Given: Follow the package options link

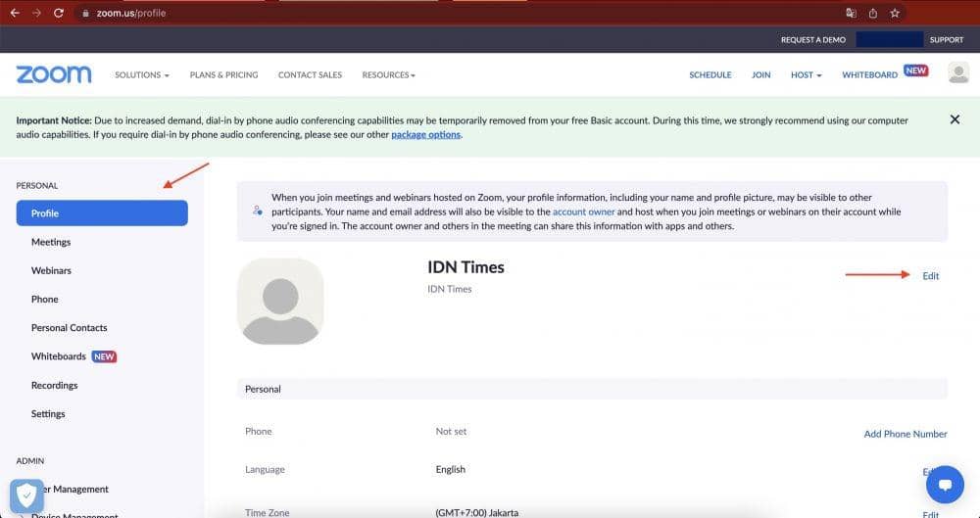Looking at the screenshot, I should point(425,134).
